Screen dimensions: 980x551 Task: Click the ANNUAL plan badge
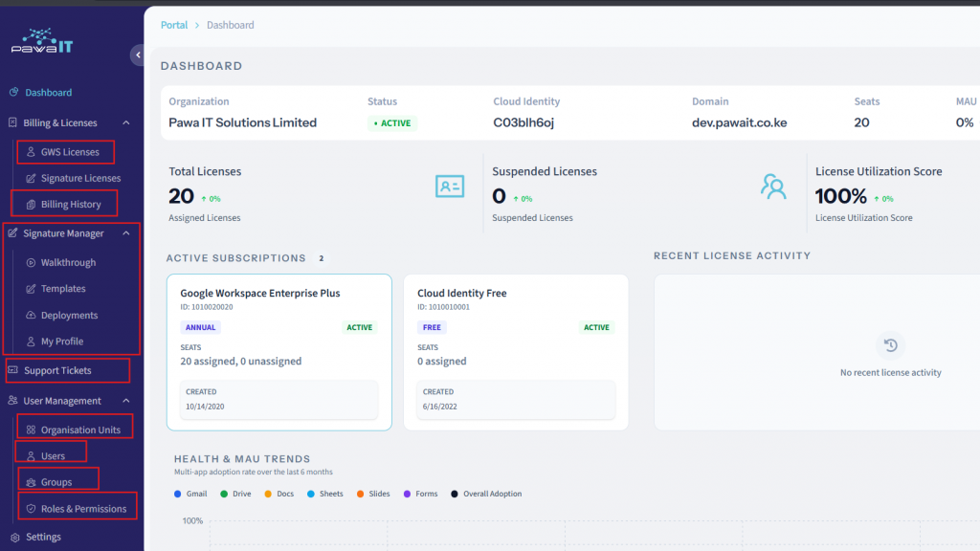tap(200, 327)
